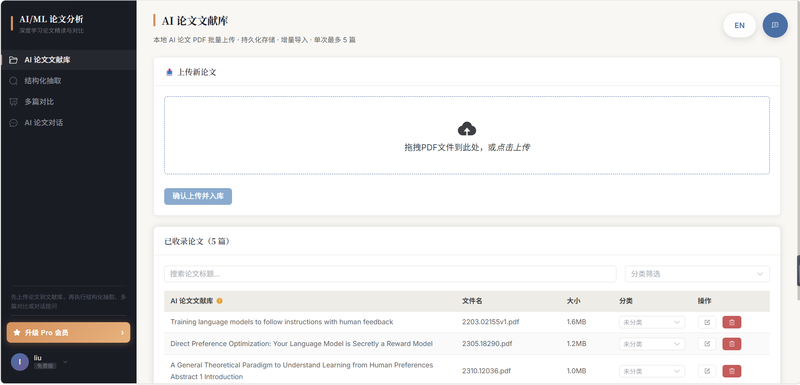
Task: Open 结构化抽取 in sidebar
Action: click(x=68, y=81)
